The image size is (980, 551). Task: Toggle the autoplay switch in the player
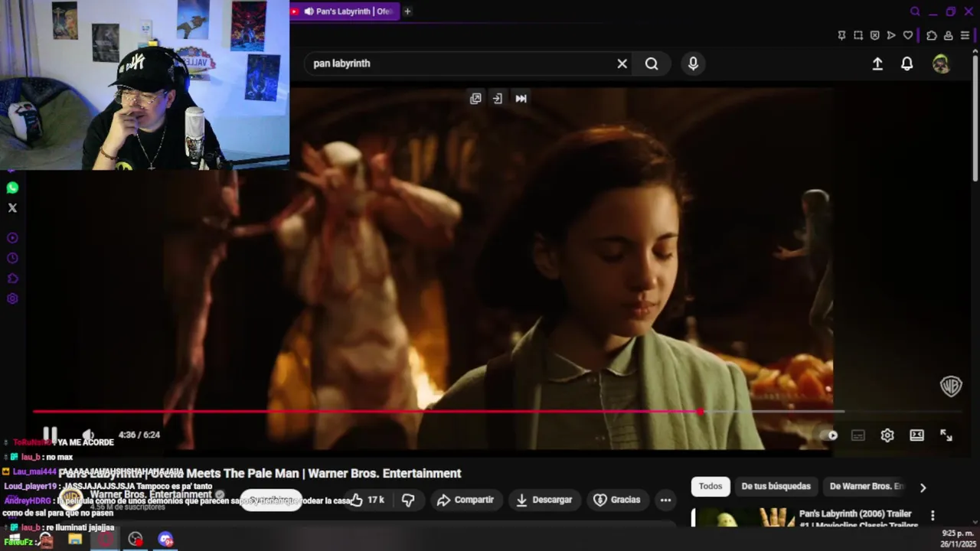coord(829,435)
